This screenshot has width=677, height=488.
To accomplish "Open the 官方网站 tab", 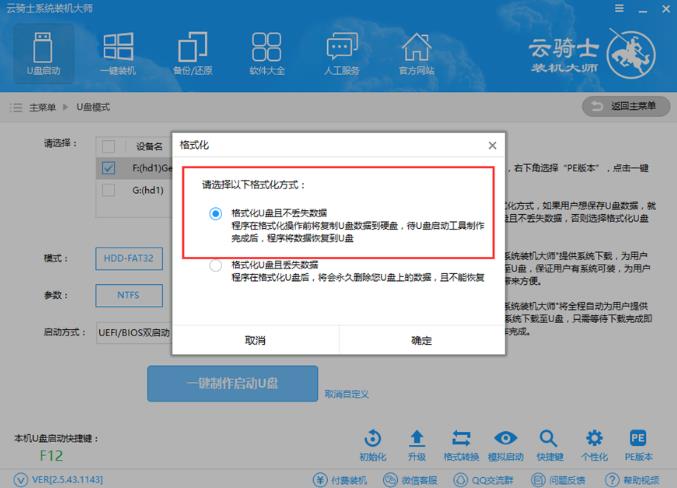I will pyautogui.click(x=416, y=54).
